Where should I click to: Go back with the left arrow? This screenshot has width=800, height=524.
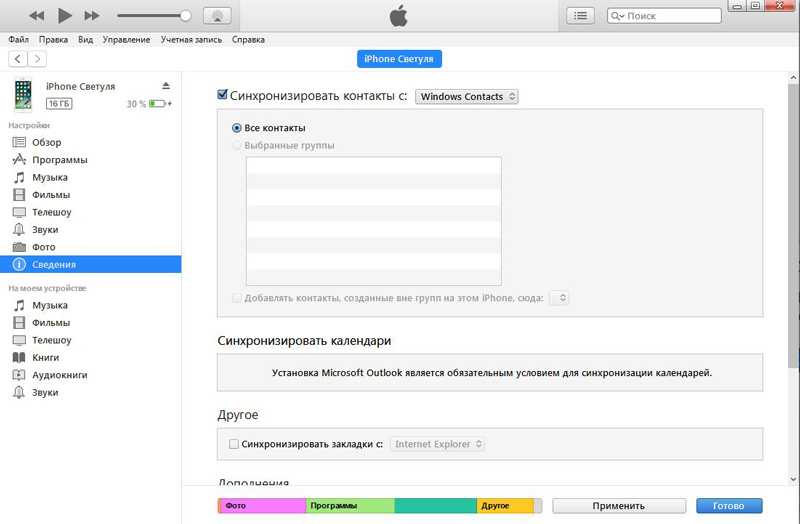(x=18, y=59)
